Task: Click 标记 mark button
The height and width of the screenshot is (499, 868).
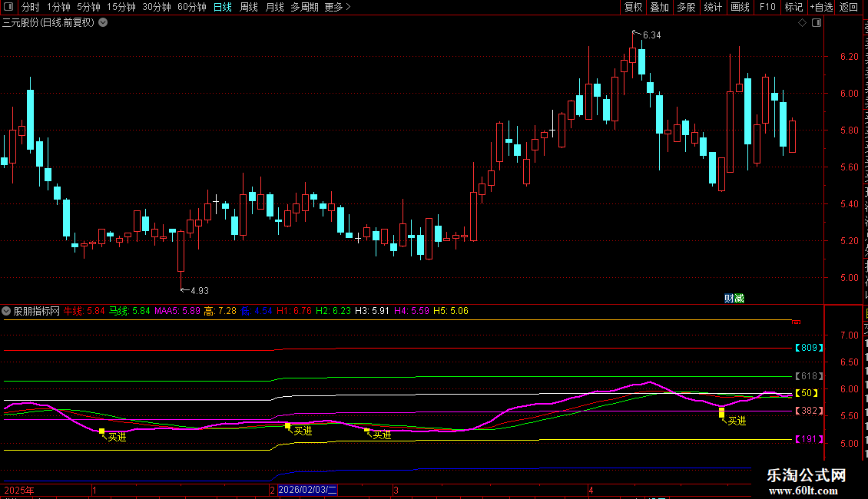Action: point(793,7)
